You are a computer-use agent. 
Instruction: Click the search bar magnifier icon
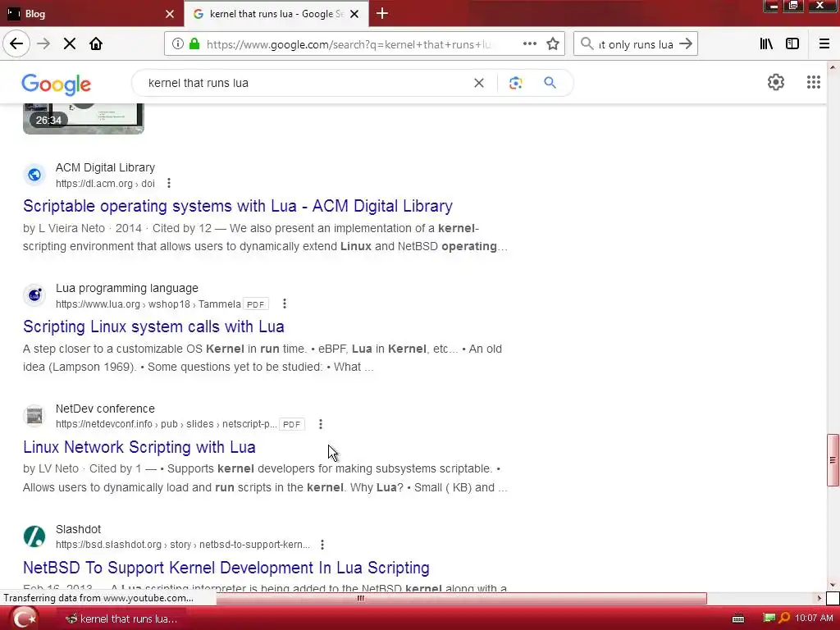(x=587, y=43)
